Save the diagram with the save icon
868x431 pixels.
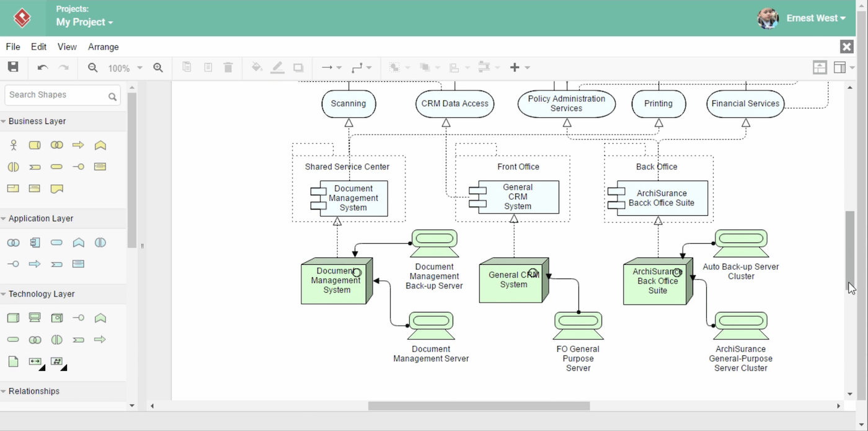tap(13, 67)
